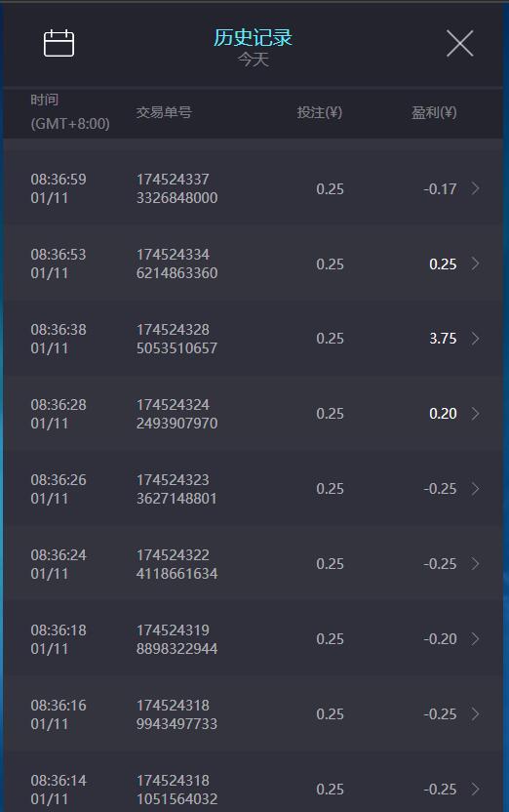Close the history records panel
The image size is (509, 812).
[459, 43]
